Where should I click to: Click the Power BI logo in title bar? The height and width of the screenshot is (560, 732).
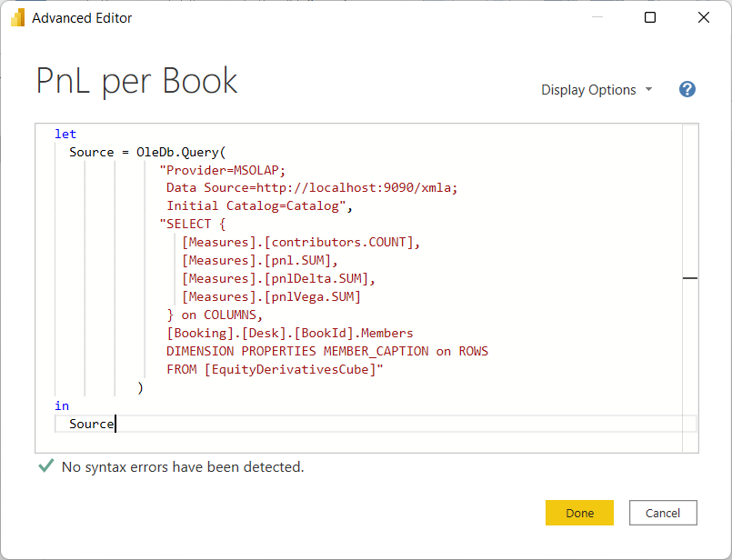(17, 18)
